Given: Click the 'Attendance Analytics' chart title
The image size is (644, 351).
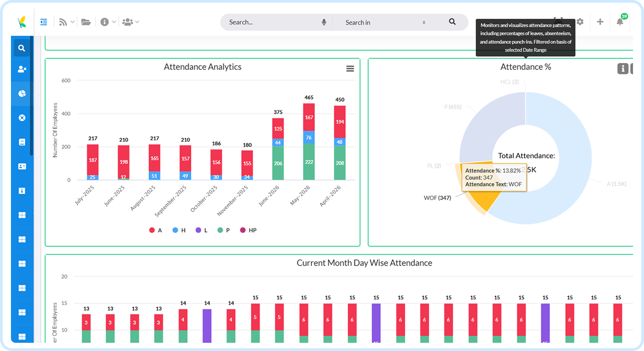Looking at the screenshot, I should (x=203, y=67).
